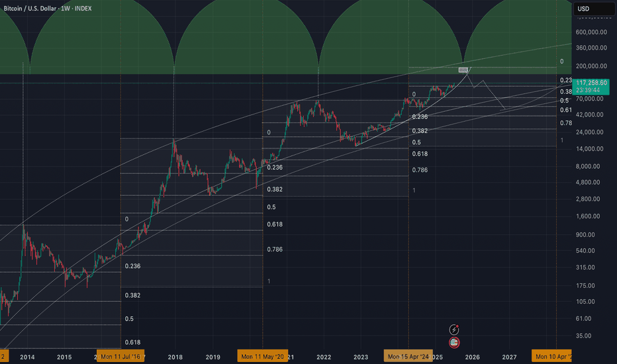This screenshot has width=617, height=364.
Task: Click the 24,000.00 price scale label
Action: click(589, 132)
